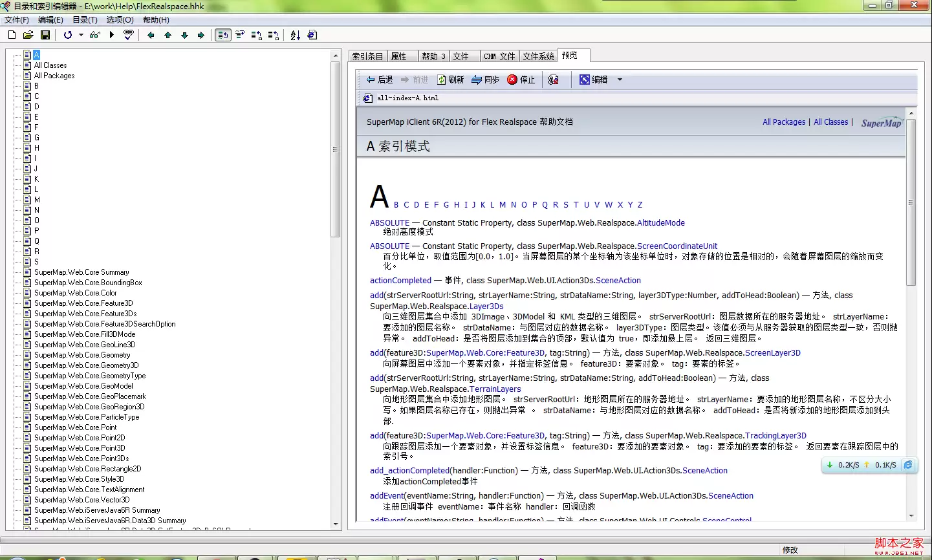
Task: Jump to index letter S in preview
Action: (566, 205)
